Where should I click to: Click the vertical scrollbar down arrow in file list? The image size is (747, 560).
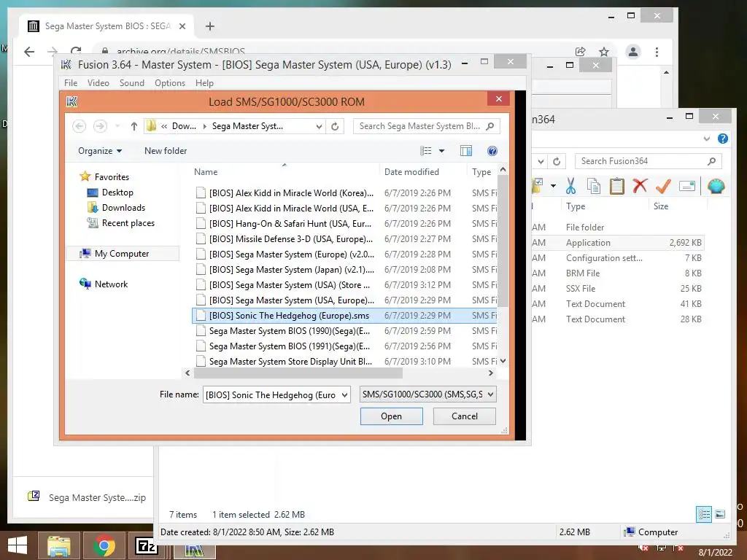(x=503, y=361)
